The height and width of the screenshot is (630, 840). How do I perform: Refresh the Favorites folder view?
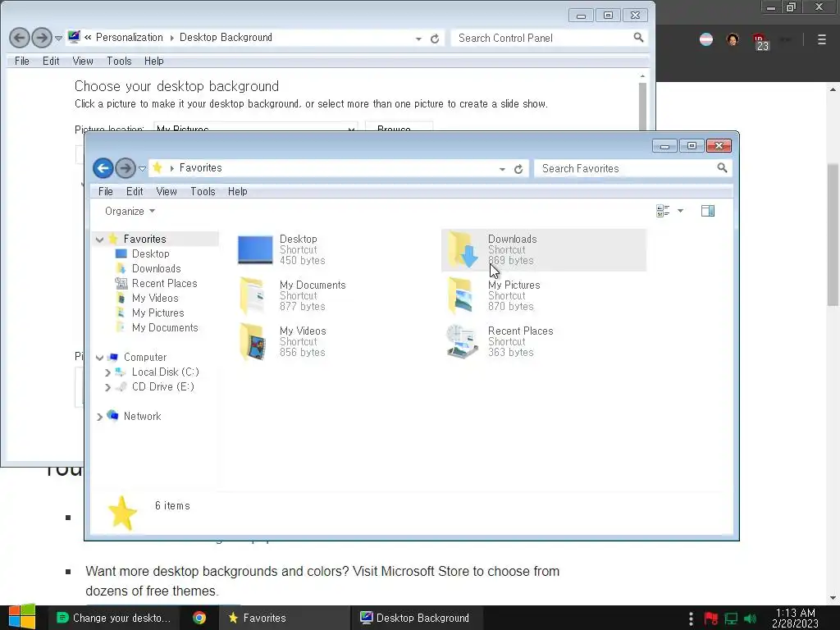click(x=518, y=169)
